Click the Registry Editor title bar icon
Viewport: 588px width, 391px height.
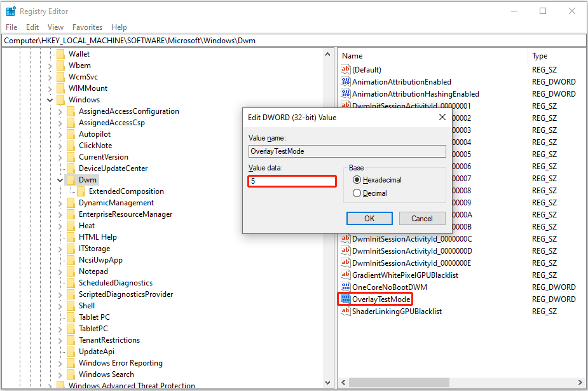click(11, 11)
